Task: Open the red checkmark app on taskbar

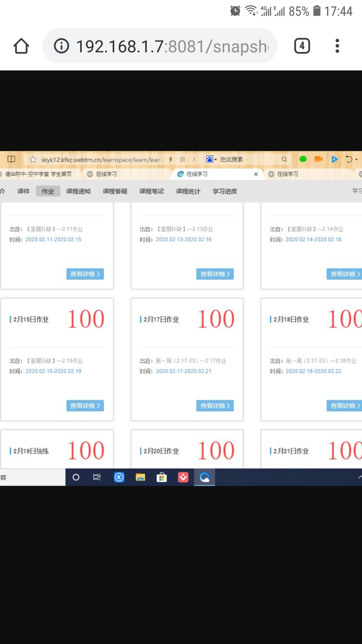Action: 183,477
